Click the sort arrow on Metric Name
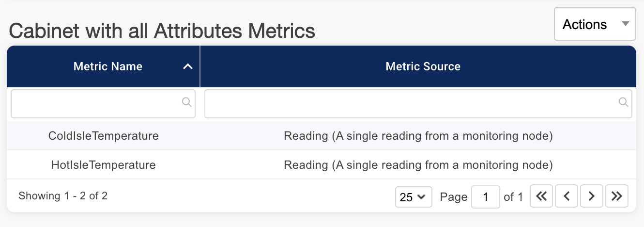Image resolution: width=644 pixels, height=227 pixels. (x=188, y=67)
